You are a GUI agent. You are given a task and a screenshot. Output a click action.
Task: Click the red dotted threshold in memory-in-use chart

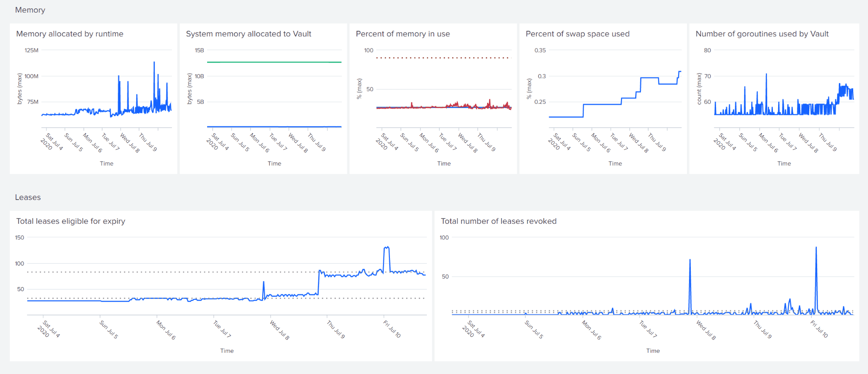[x=444, y=58]
